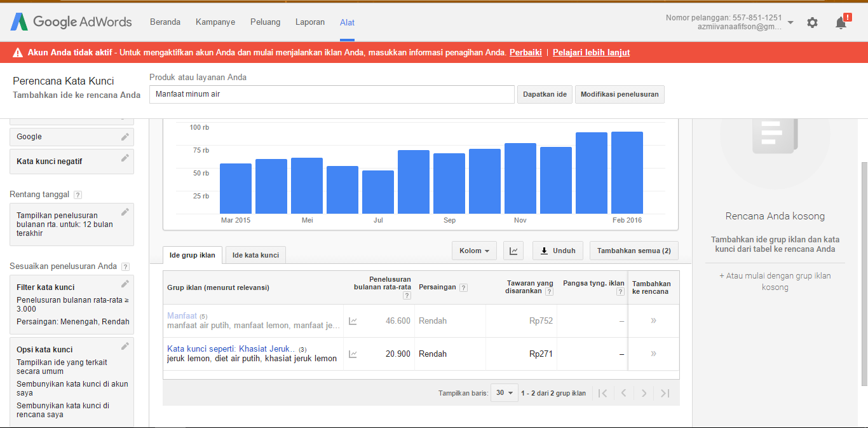Toggle the chart view icon button
The height and width of the screenshot is (428, 868).
(513, 251)
